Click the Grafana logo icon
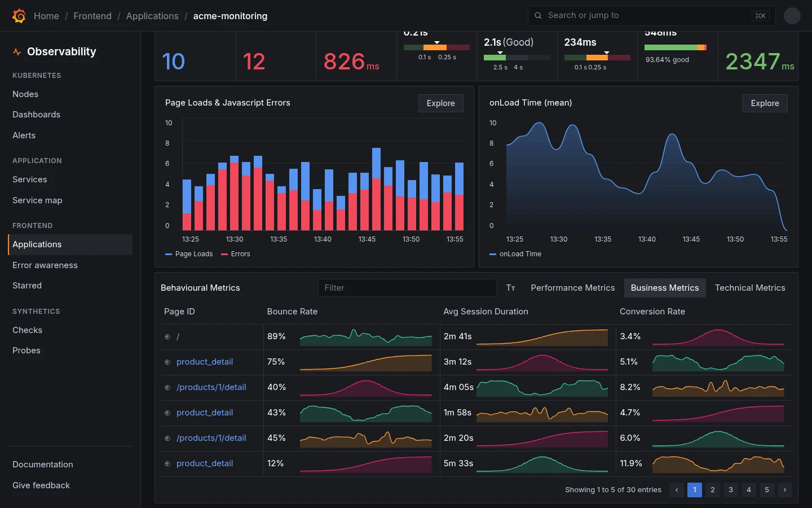This screenshot has width=812, height=508. (x=19, y=16)
